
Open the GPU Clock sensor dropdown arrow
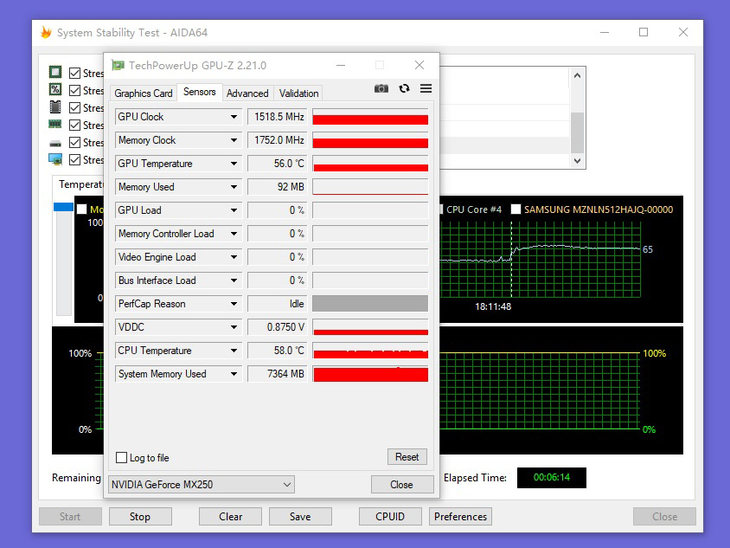pos(234,117)
